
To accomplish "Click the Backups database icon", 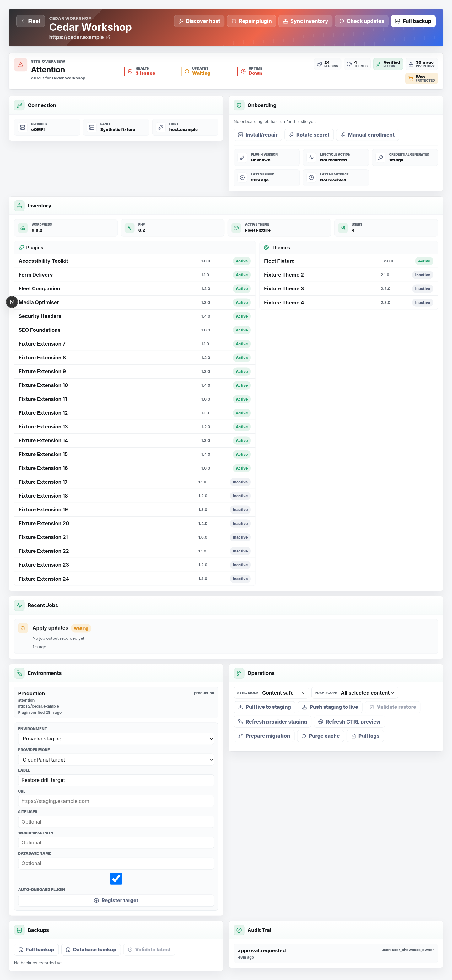I will click(19, 930).
